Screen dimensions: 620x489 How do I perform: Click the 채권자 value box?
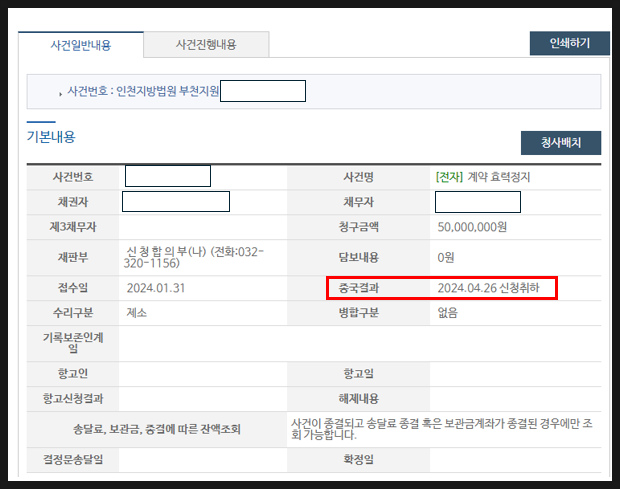(x=175, y=202)
